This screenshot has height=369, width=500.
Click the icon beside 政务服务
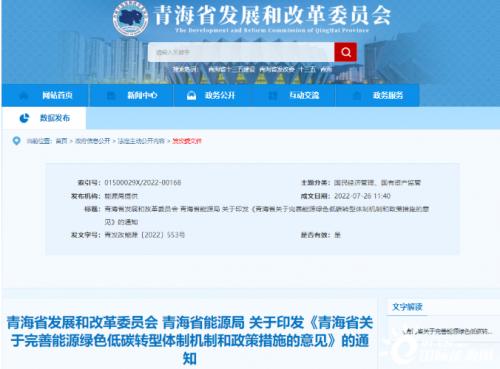(x=357, y=96)
